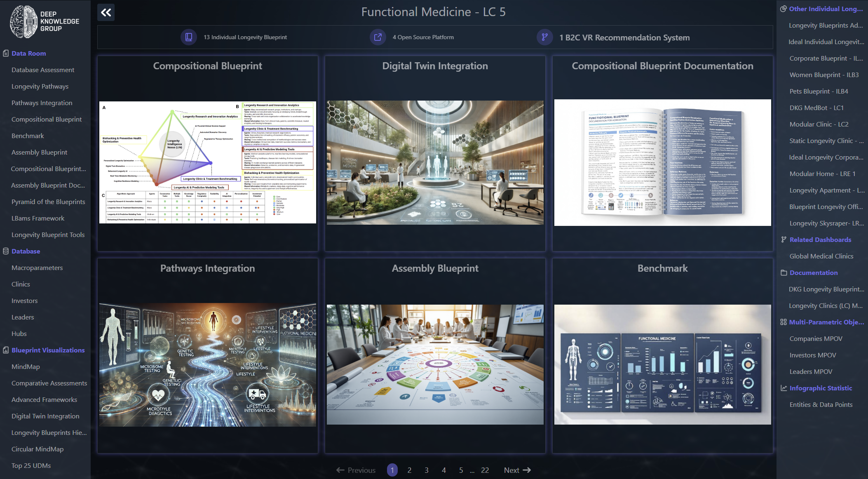Select page 3 in pagination

click(x=426, y=470)
